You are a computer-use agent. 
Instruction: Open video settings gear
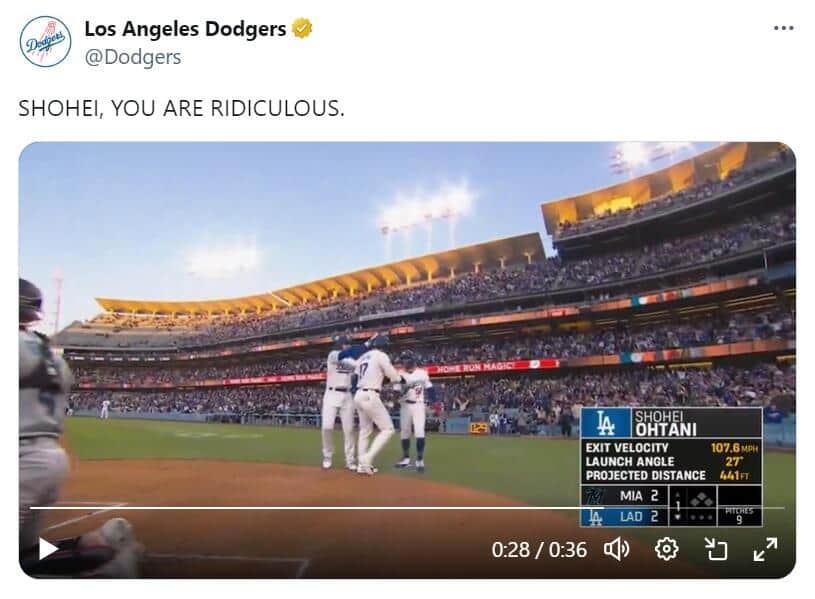click(x=666, y=549)
